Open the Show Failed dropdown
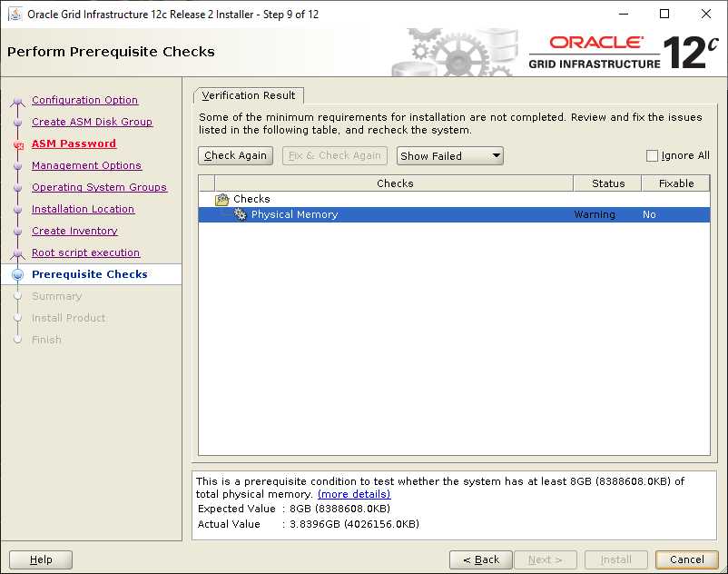The height and width of the screenshot is (574, 728). coord(450,156)
